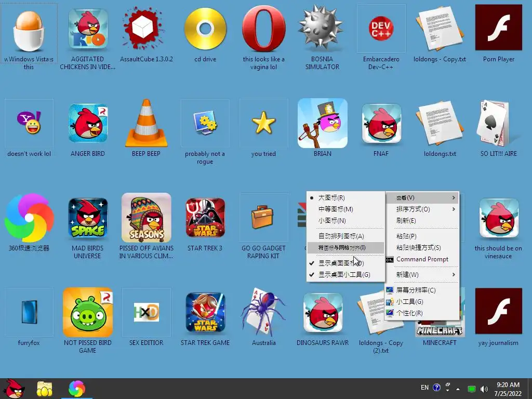
Task: Open the VLC cone BEEP BEEP icon
Action: pos(146,123)
